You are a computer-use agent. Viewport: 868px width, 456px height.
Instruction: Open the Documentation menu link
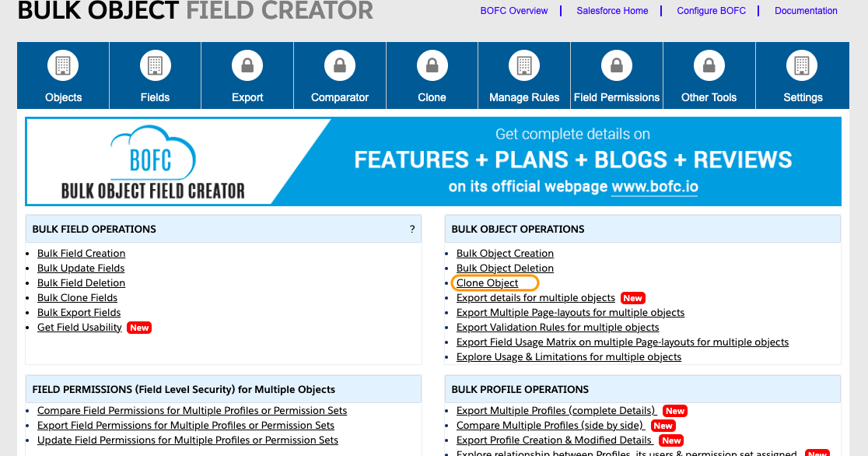(x=806, y=11)
